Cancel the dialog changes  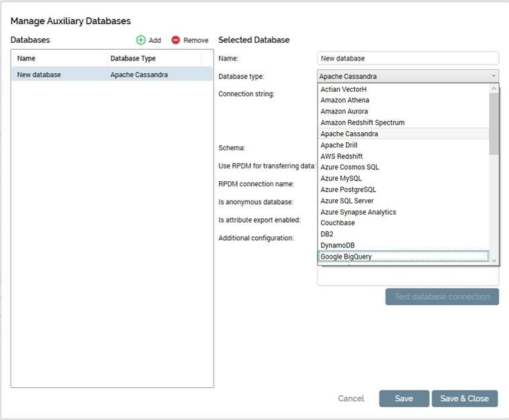(351, 399)
